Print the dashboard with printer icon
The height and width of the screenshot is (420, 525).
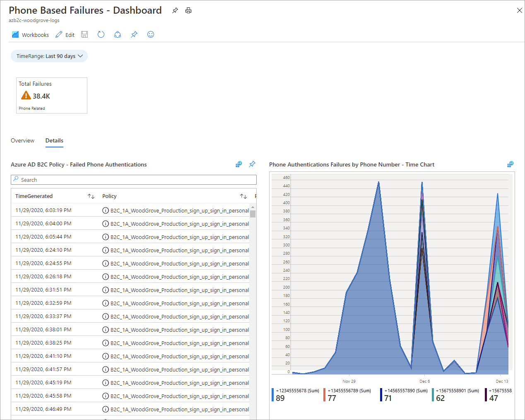pyautogui.click(x=188, y=10)
